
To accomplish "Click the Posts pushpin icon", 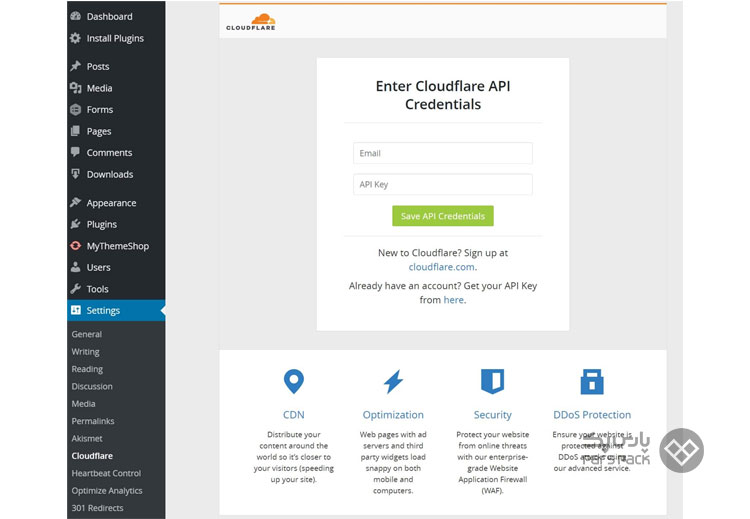I will point(75,66).
